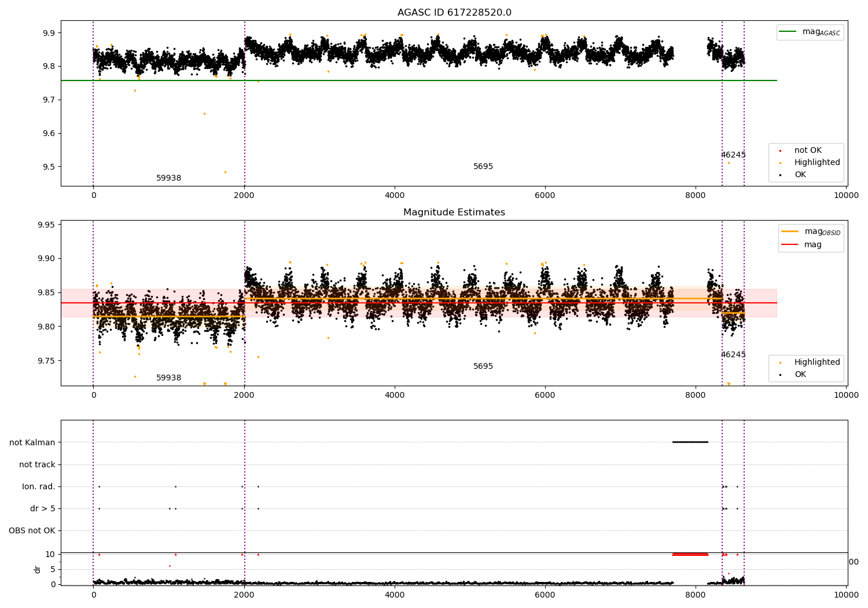
Task: Click the orange line sample beside mag OBSID
Action: [790, 232]
